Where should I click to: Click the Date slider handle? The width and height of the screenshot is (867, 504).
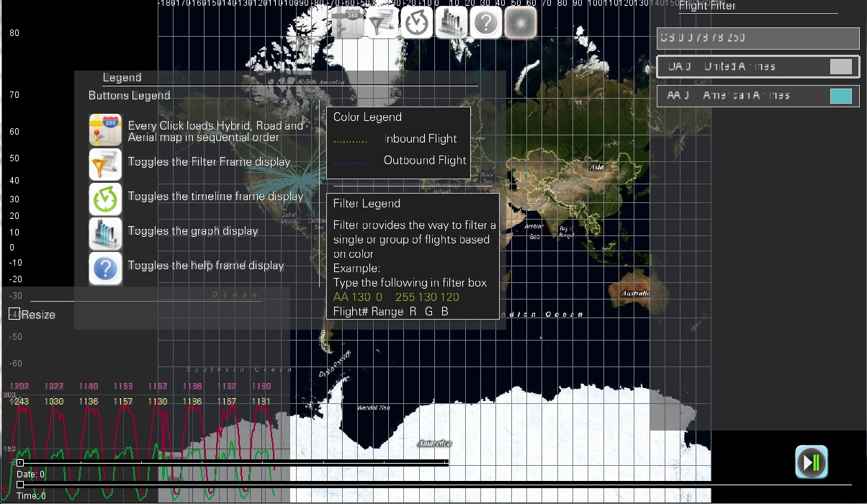point(20,463)
